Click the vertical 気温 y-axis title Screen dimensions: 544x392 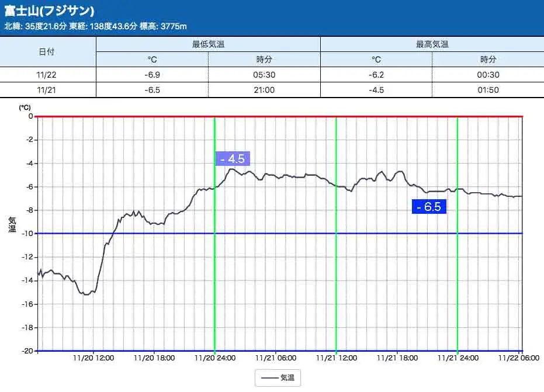[12, 225]
